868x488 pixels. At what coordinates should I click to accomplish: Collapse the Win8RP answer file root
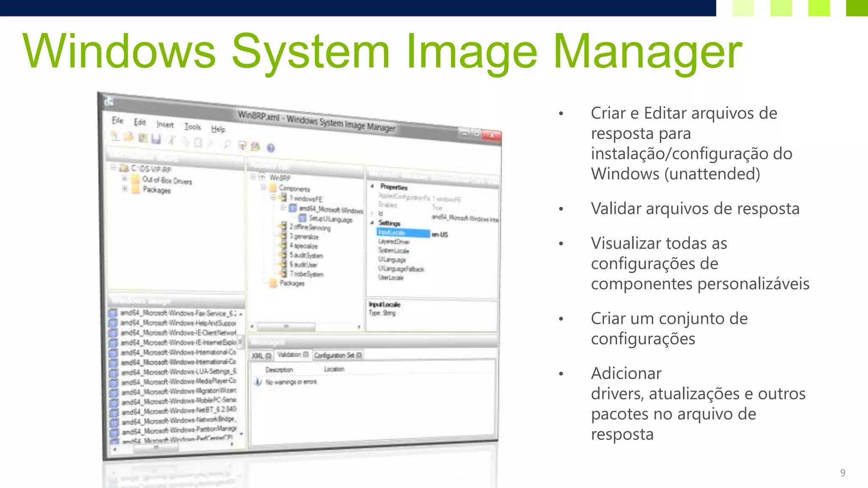253,176
